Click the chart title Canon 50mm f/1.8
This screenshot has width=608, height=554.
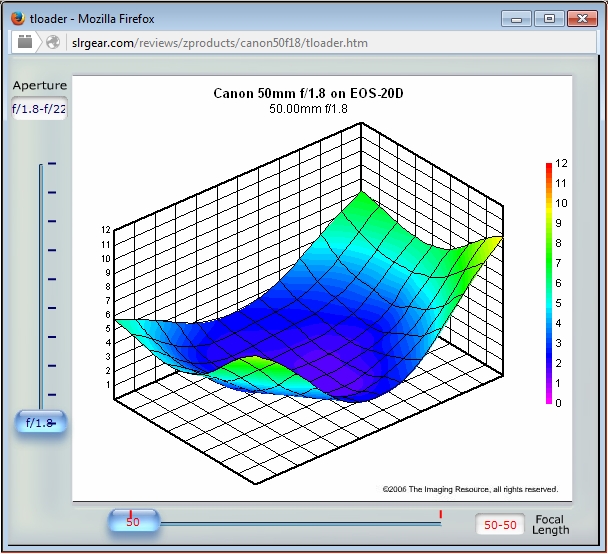308,93
